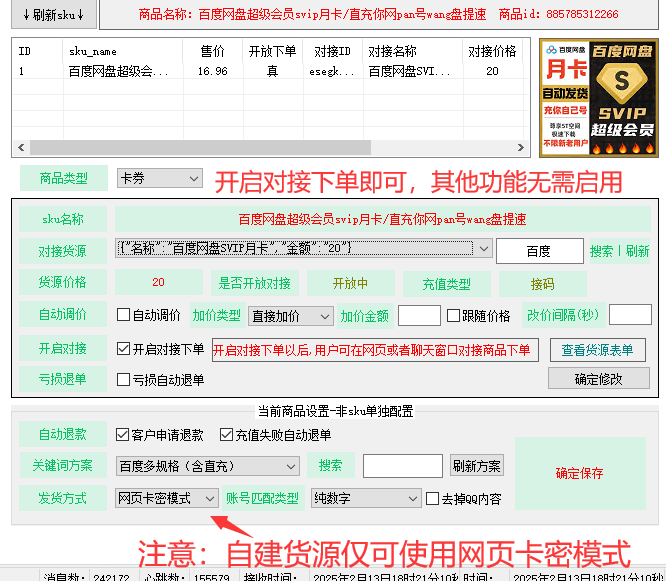Toggle the 客户申请退款 checkbox
The image size is (666, 581).
tap(122, 434)
